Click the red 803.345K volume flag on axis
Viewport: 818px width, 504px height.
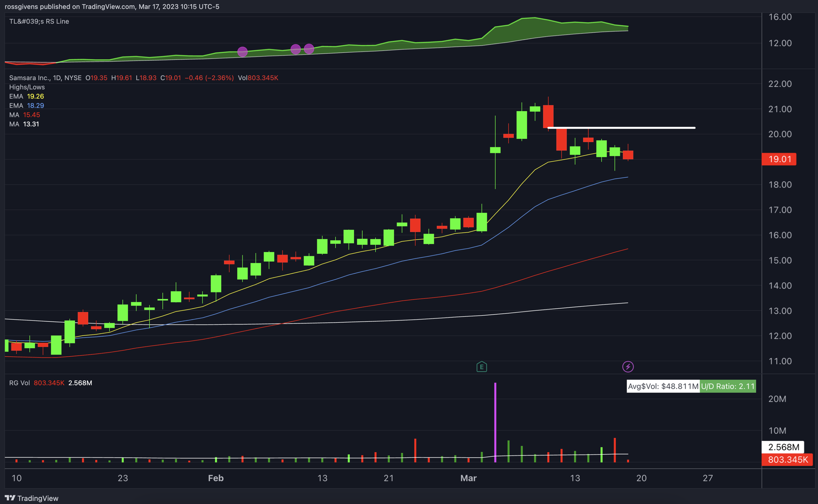pos(787,460)
